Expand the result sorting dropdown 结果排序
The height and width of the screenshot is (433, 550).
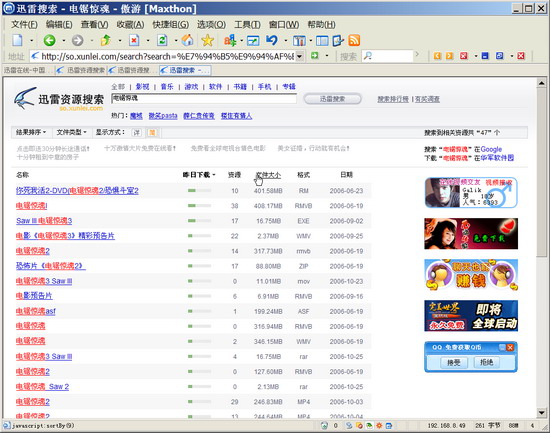tap(31, 132)
